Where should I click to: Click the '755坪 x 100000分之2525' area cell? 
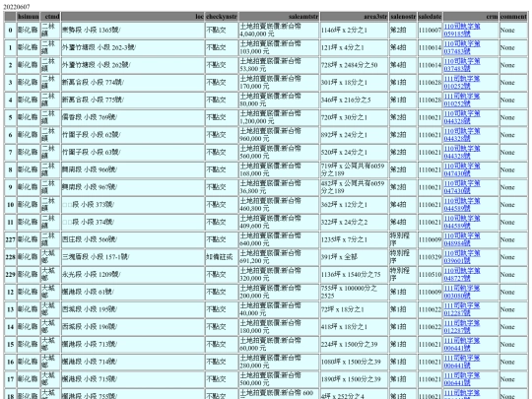pyautogui.click(x=355, y=293)
